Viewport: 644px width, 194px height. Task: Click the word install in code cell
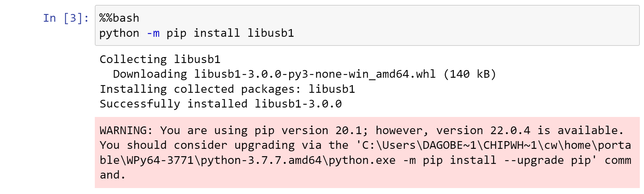click(x=217, y=33)
